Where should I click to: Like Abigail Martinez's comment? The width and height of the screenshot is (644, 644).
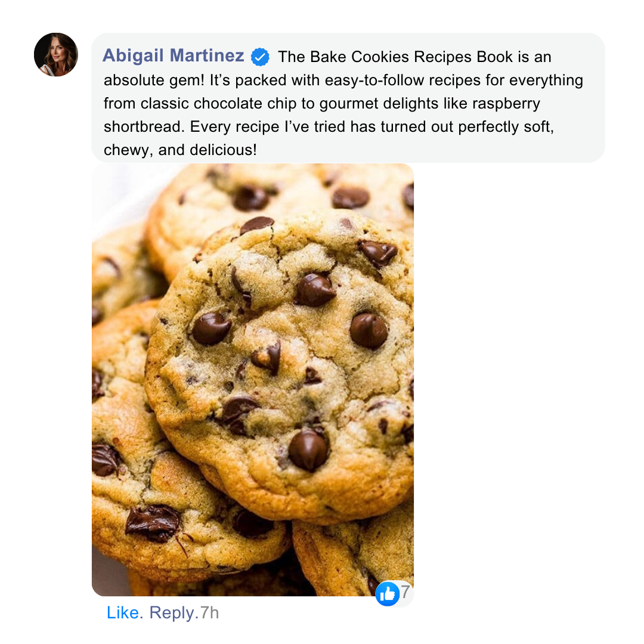(x=123, y=612)
